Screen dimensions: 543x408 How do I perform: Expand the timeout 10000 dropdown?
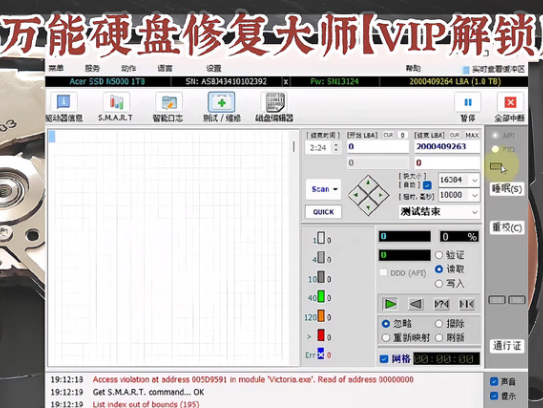475,195
